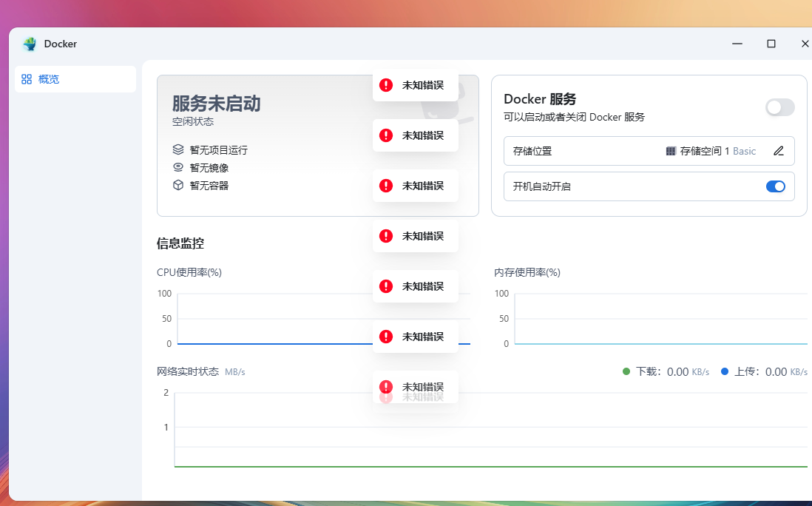The image size is (812, 506).
Task: Enable the Docker 服务 toggle
Action: click(780, 107)
